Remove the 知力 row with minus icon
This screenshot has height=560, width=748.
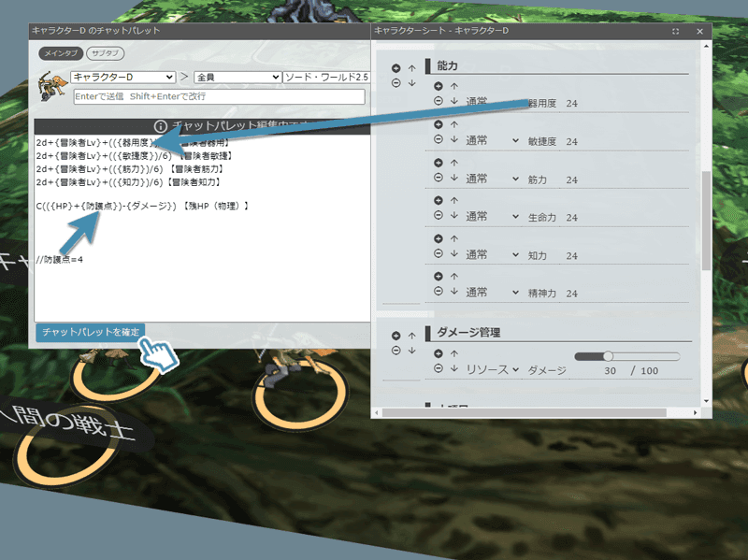tap(439, 253)
